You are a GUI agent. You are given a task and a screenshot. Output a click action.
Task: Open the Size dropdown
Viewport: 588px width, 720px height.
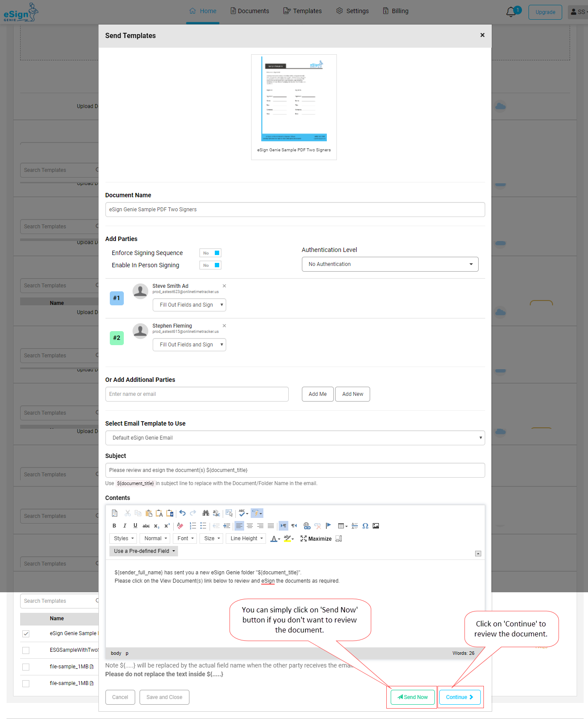212,538
